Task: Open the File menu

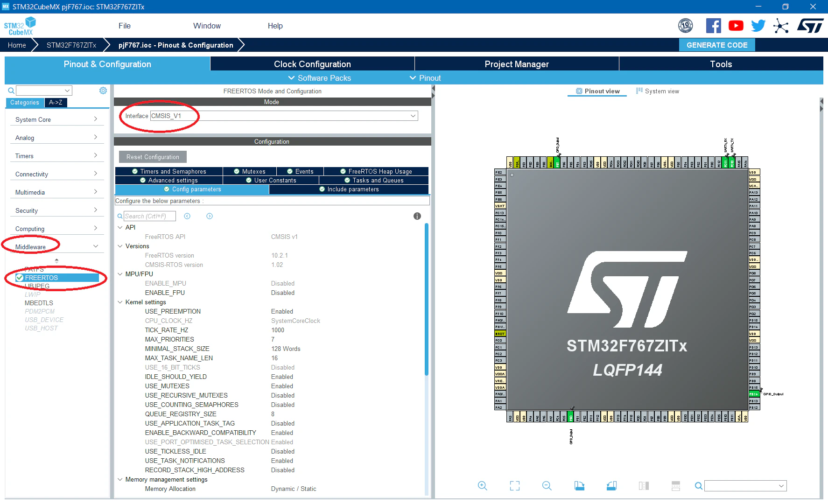Action: [125, 26]
